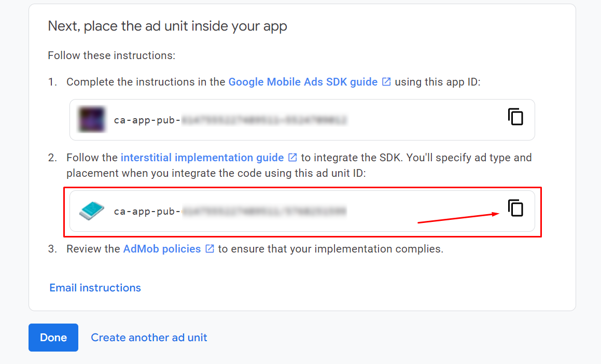Copy the ad unit ID to clipboard
Viewport: 601px width, 364px height.
(x=515, y=208)
